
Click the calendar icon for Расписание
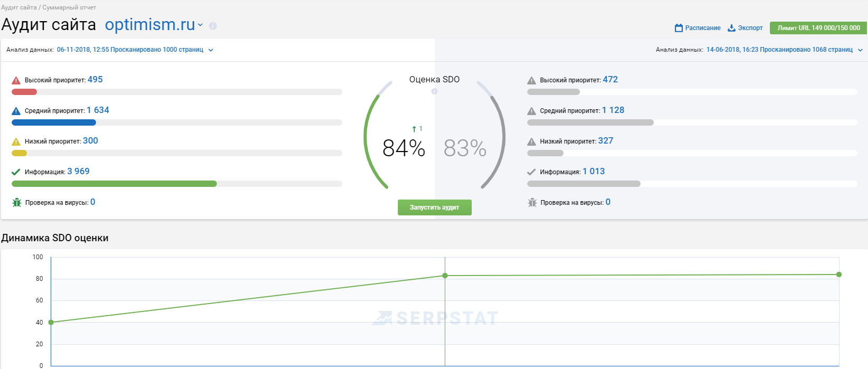[679, 28]
